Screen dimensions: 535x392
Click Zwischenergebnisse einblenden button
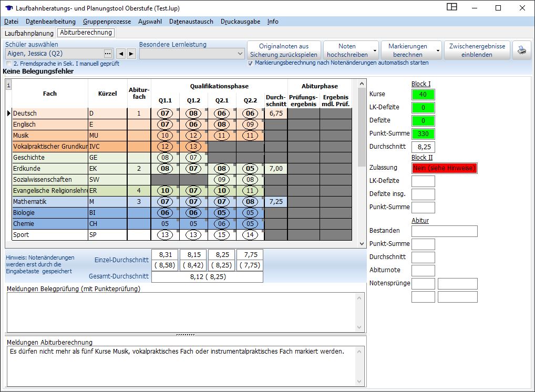pyautogui.click(x=477, y=50)
